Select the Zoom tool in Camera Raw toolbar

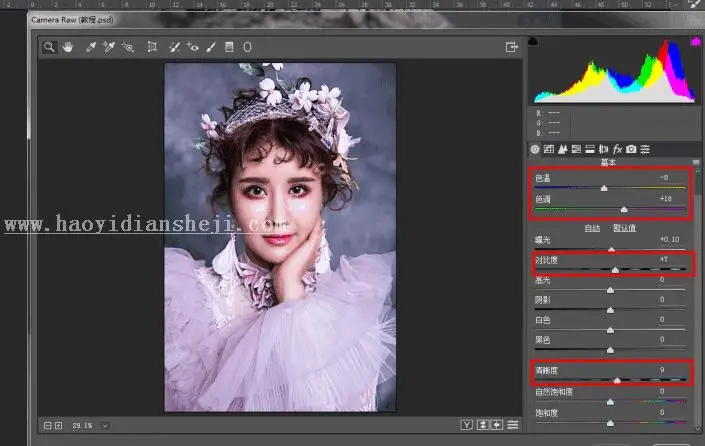pos(49,47)
